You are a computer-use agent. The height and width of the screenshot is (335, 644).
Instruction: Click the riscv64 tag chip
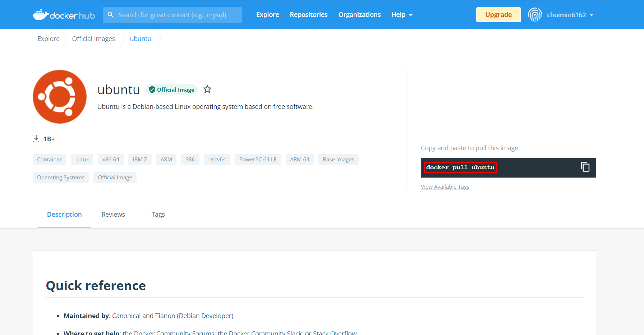[217, 160]
